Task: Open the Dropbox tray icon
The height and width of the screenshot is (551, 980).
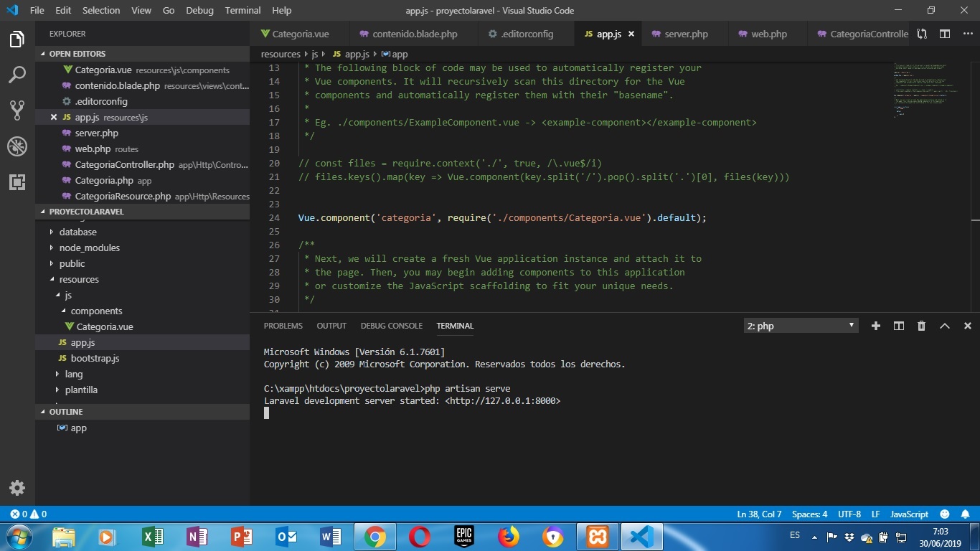Action: pyautogui.click(x=849, y=537)
